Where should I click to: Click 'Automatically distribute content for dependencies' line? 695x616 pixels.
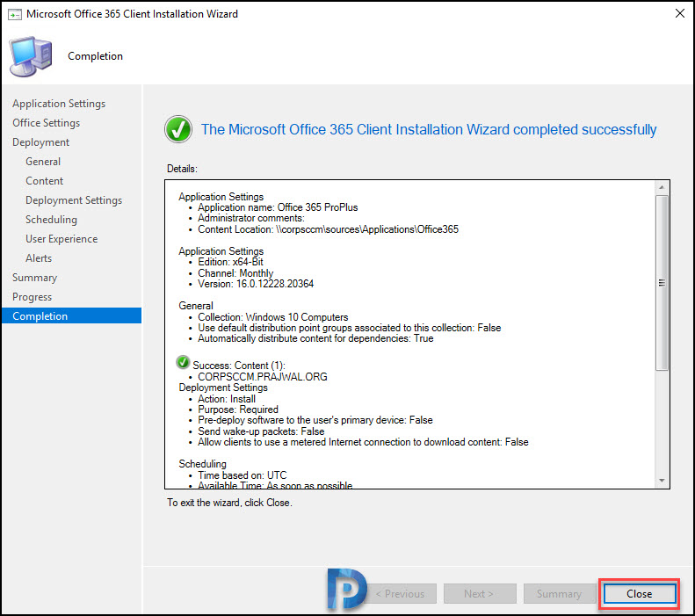[315, 338]
